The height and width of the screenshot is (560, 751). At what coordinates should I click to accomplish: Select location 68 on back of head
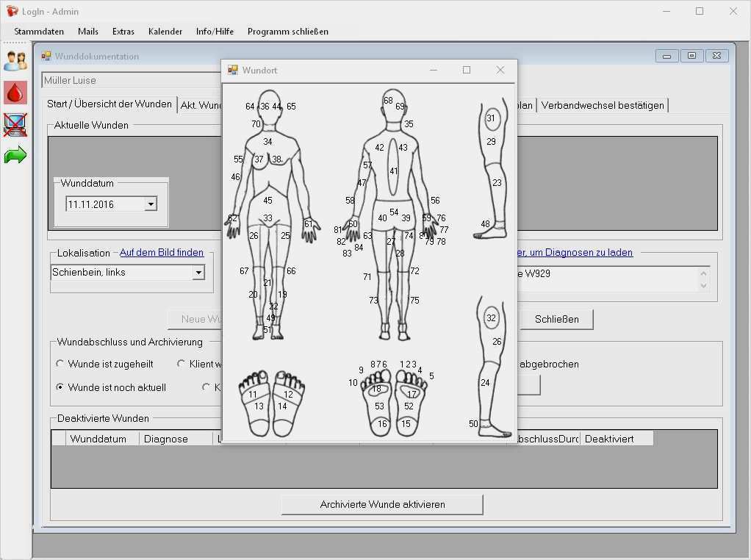point(388,101)
